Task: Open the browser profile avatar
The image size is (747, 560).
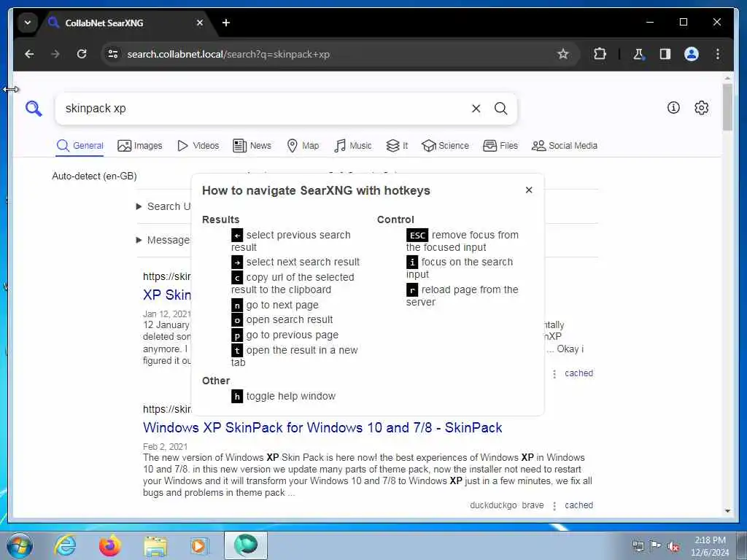Action: click(x=692, y=54)
